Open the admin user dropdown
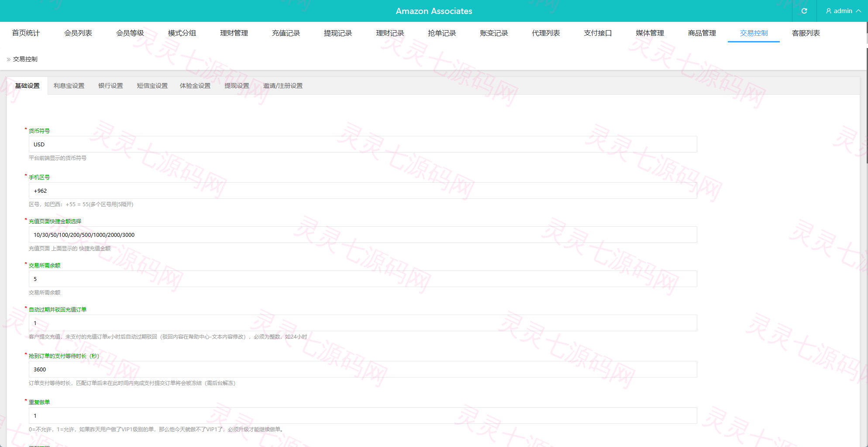This screenshot has width=868, height=447. click(x=843, y=11)
